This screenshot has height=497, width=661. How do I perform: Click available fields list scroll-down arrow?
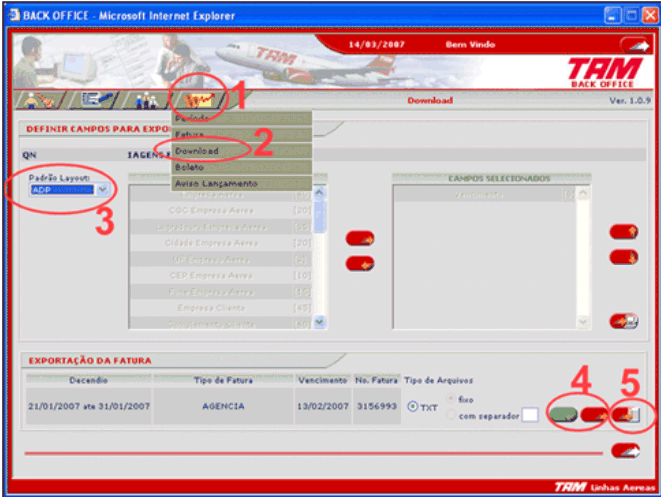pos(320,322)
